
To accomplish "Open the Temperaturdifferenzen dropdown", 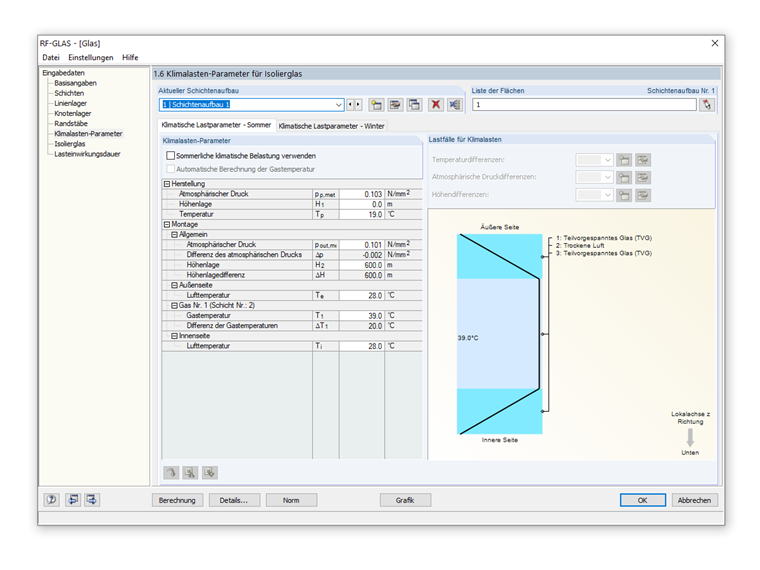I will tap(608, 160).
